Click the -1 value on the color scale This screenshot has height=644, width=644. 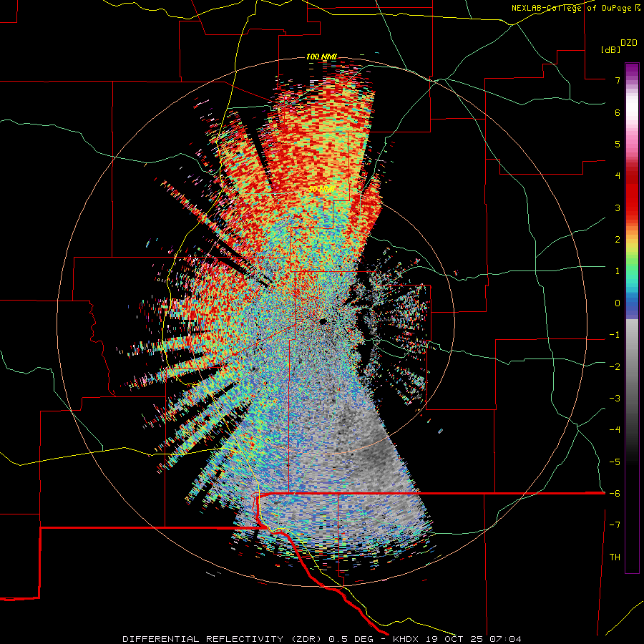pos(615,335)
